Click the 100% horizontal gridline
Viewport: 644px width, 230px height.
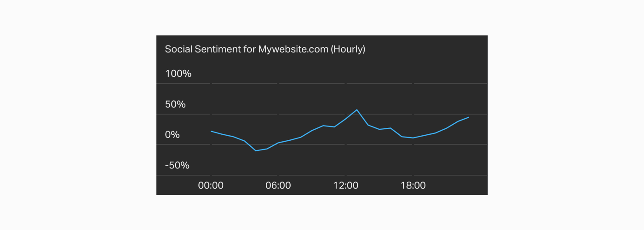click(x=313, y=83)
